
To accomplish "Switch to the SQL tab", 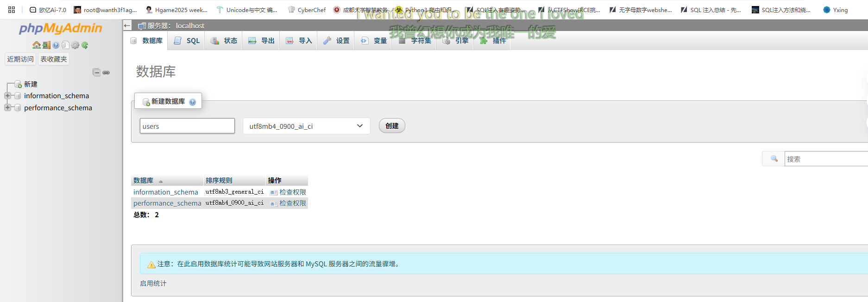I will tap(187, 41).
